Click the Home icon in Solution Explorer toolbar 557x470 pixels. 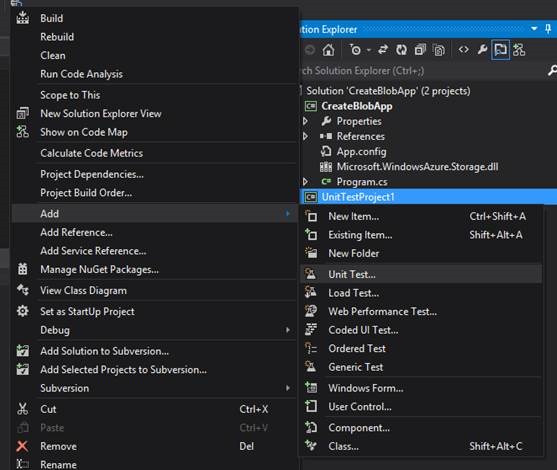pos(328,50)
